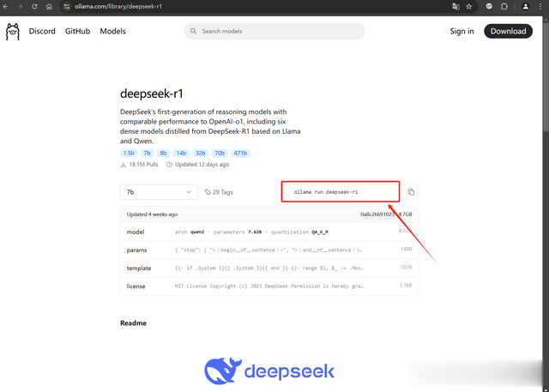Open the Discord link
The image size is (549, 392).
[42, 31]
